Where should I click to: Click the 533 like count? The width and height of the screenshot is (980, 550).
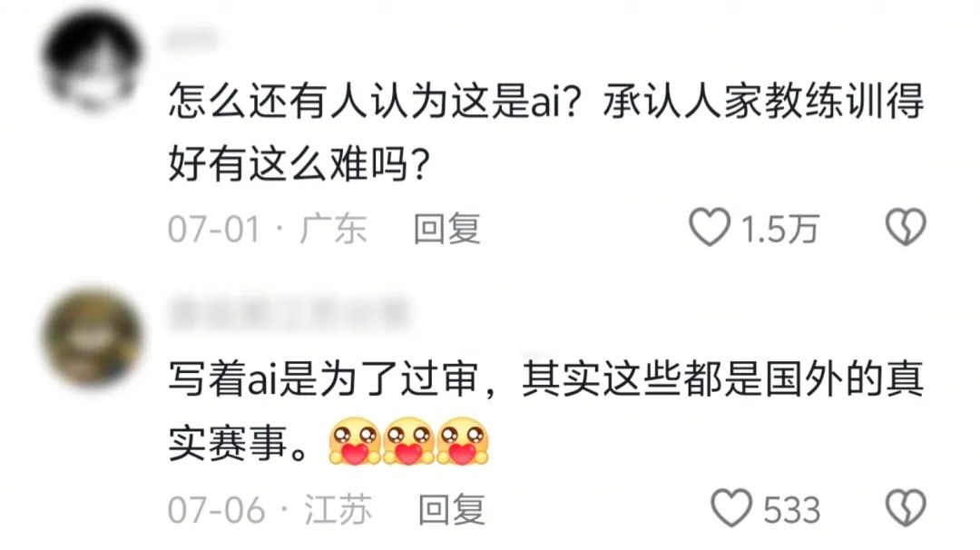(792, 510)
